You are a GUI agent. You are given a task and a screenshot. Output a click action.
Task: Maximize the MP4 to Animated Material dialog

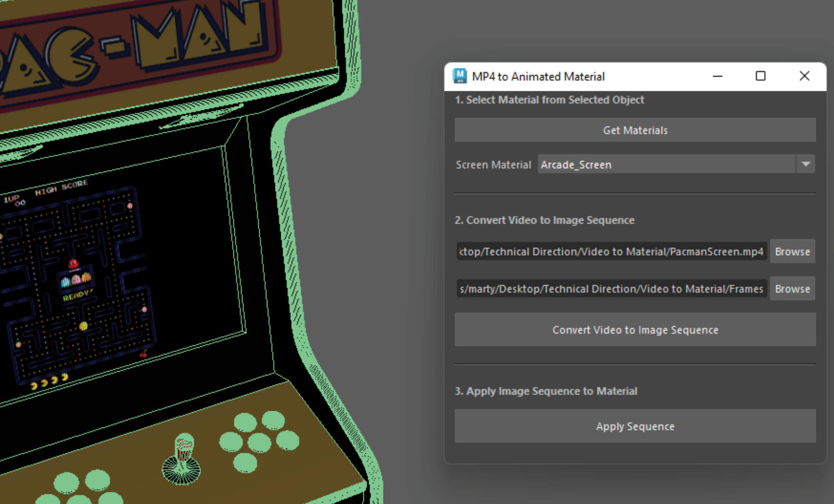coord(760,76)
